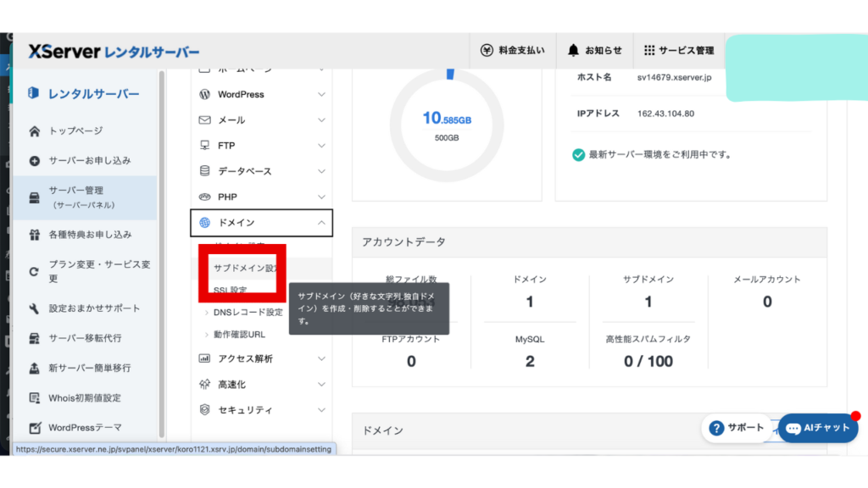The width and height of the screenshot is (868, 488).
Task: Click the security shield icon
Action: (204, 410)
